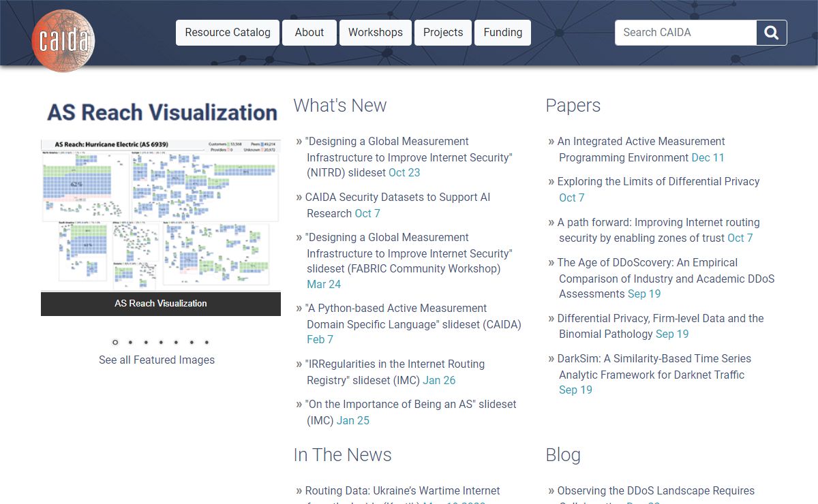Open the Resource Catalog menu
Image resolution: width=818 pixels, height=504 pixels.
click(228, 33)
